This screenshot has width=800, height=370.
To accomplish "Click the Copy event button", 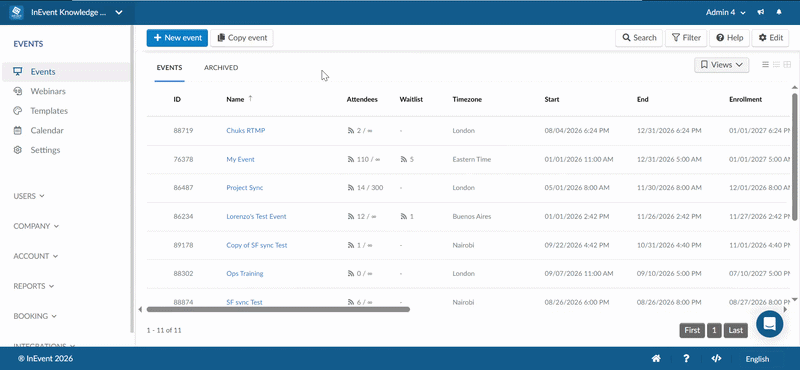I will pyautogui.click(x=242, y=38).
